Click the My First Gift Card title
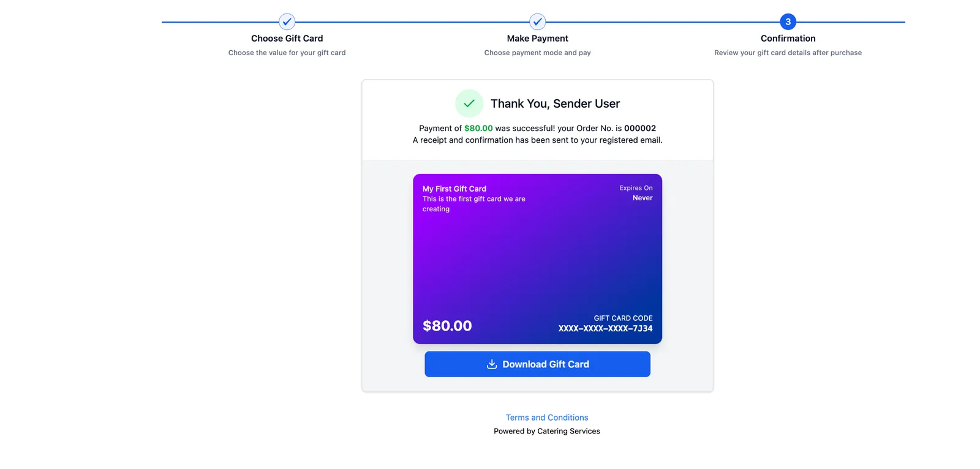The image size is (980, 469). pyautogui.click(x=454, y=189)
